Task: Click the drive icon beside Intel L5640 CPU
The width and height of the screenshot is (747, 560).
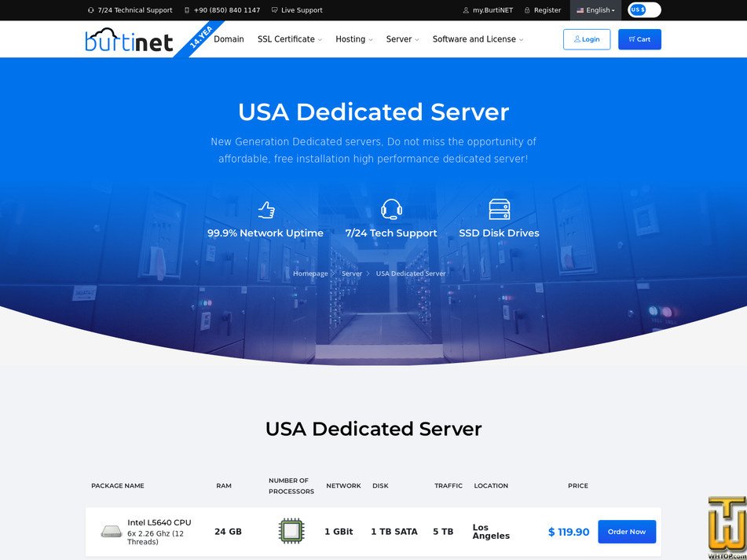Action: [110, 531]
